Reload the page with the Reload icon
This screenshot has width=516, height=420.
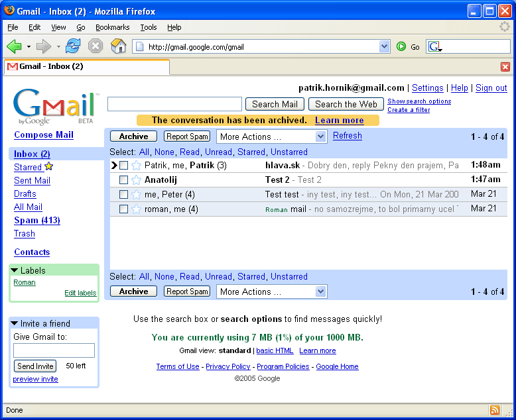point(73,46)
